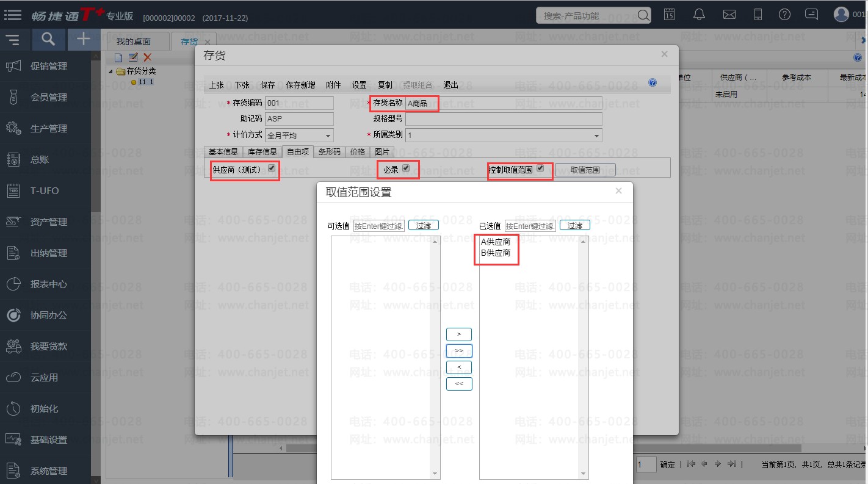The image size is (868, 484).
Task: Jump to the last page of records
Action: pyautogui.click(x=731, y=464)
